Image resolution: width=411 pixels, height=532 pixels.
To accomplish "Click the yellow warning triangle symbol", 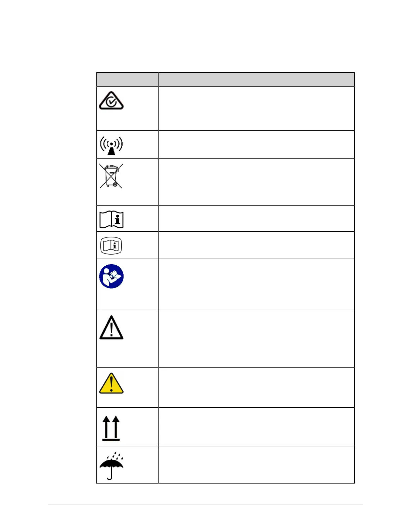I will point(111,383).
